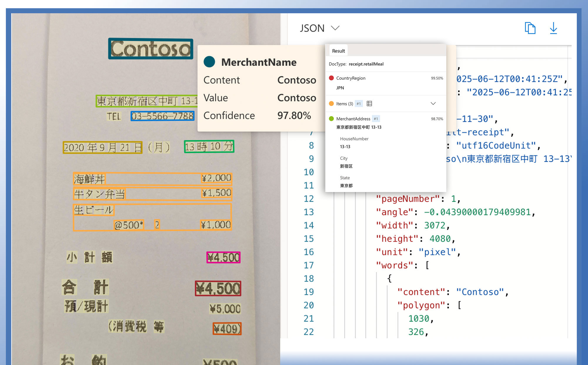
Task: Click the City value 新宿区
Action: 346,166
